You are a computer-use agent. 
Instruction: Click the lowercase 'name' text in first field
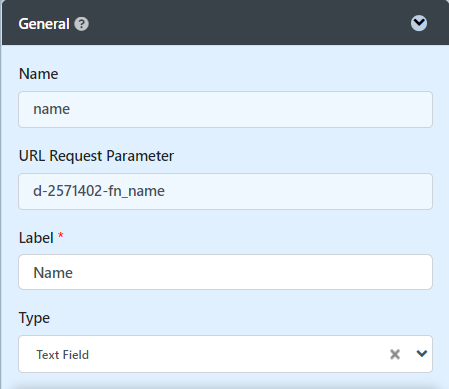point(52,109)
